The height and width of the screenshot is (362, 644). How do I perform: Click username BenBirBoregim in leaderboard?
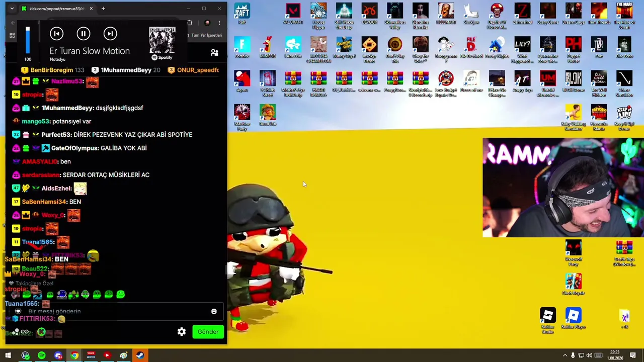51,70
